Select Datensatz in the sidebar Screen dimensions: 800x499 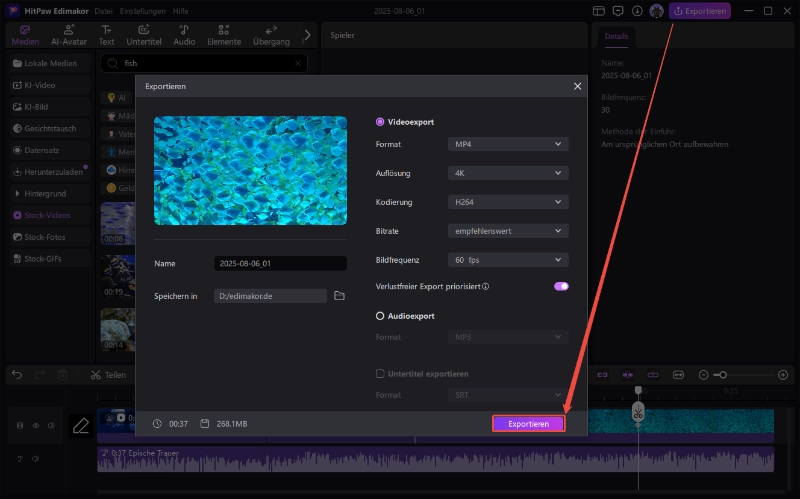pos(50,150)
